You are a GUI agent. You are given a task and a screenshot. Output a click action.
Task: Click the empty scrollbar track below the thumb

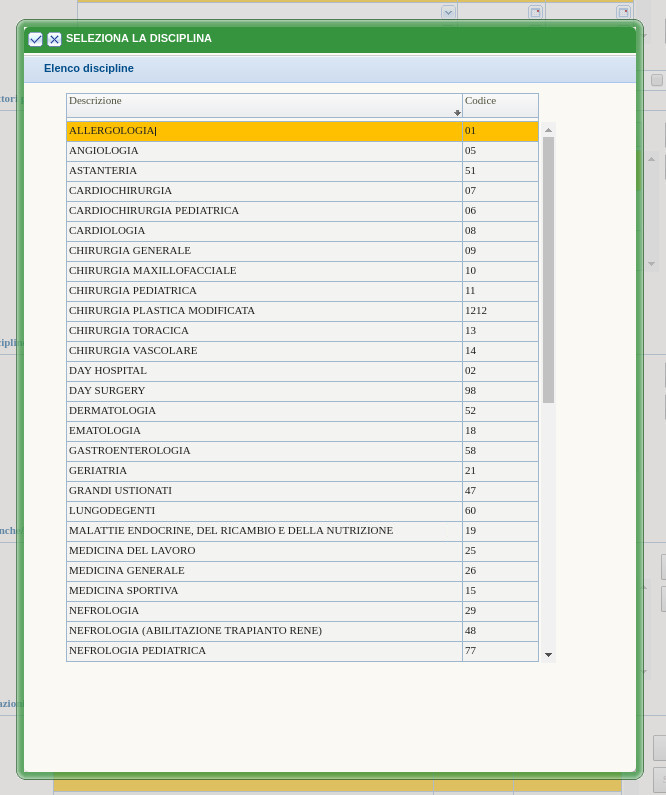pos(548,520)
